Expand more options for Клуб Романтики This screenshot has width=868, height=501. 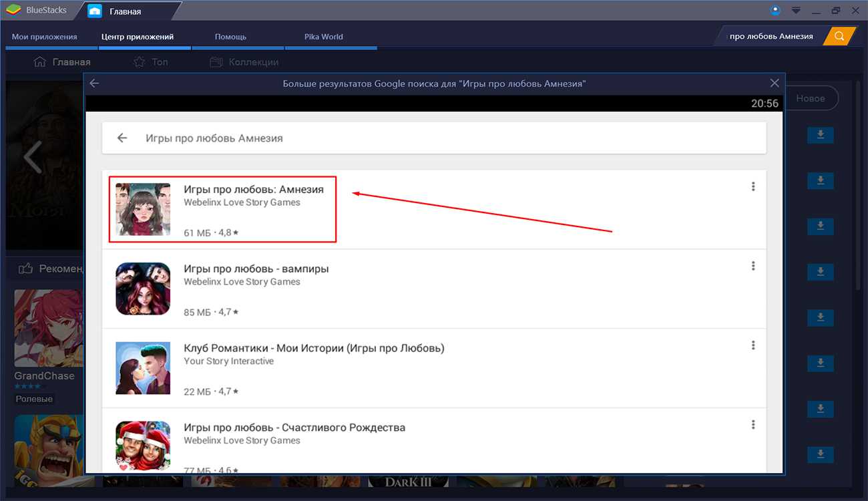click(753, 345)
